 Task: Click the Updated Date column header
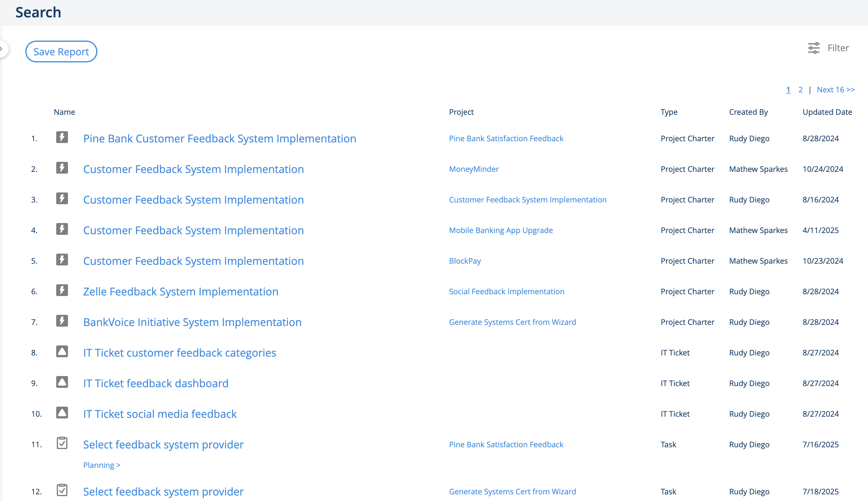point(827,112)
